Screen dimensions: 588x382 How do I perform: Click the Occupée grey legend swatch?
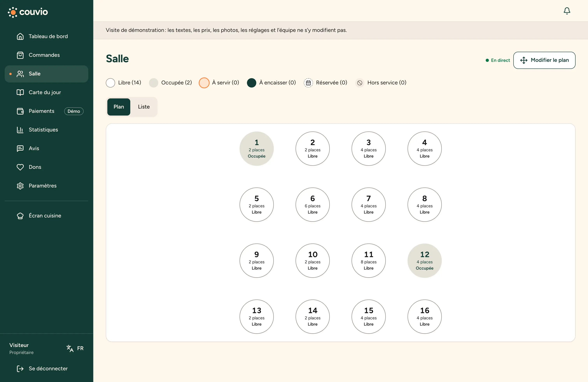(153, 83)
